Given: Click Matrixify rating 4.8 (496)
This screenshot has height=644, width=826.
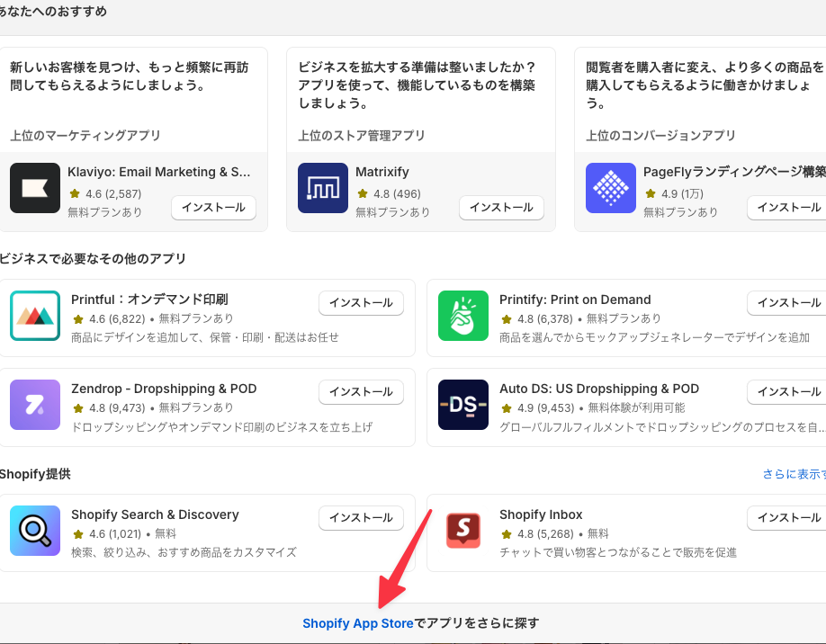Looking at the screenshot, I should click(x=389, y=193).
